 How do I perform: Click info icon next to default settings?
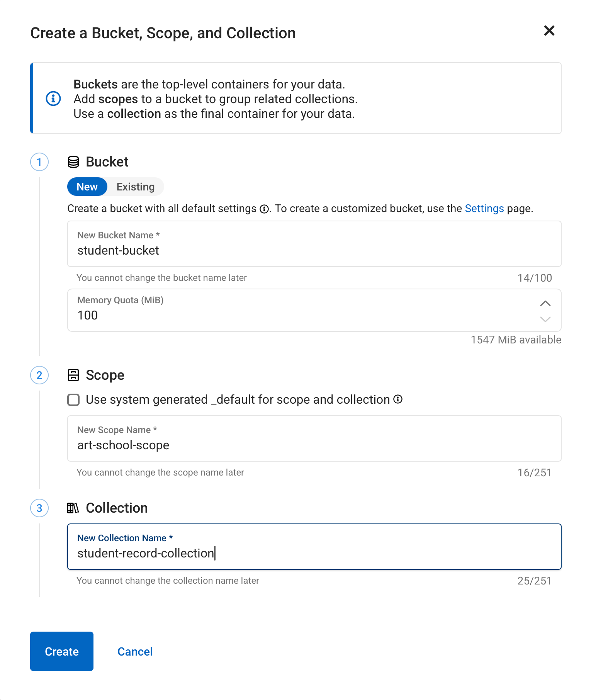click(x=264, y=209)
